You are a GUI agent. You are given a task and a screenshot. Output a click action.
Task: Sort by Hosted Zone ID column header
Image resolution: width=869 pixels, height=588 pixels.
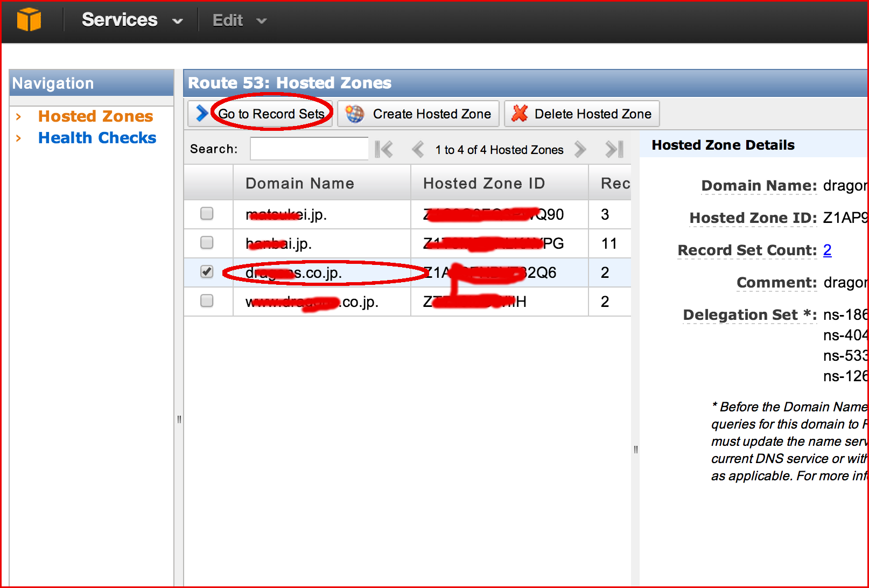pyautogui.click(x=500, y=183)
